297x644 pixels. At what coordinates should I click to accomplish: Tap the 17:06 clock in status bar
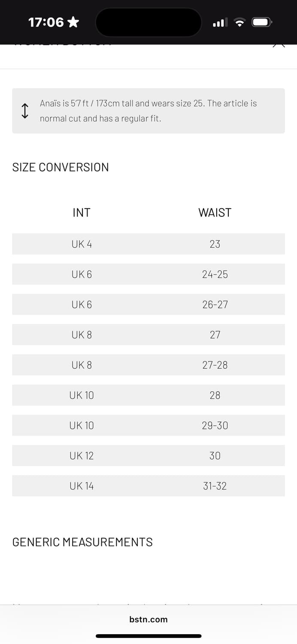click(x=46, y=22)
